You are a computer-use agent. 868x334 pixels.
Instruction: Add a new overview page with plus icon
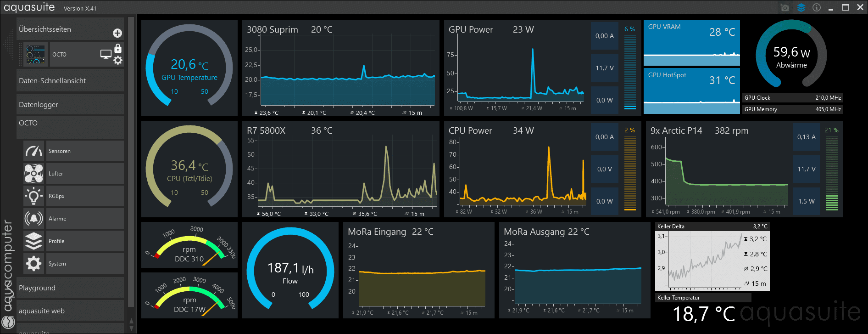[117, 33]
